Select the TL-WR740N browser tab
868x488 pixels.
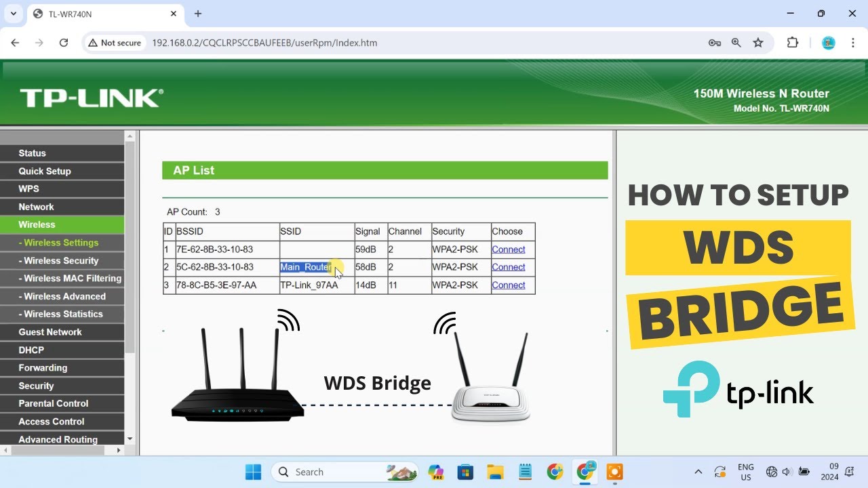[x=105, y=14]
